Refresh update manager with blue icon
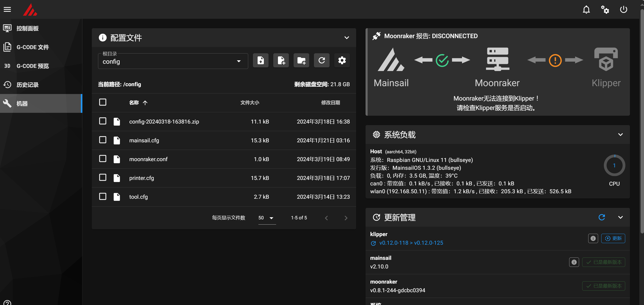Viewport: 644px width, 305px height. tap(602, 217)
